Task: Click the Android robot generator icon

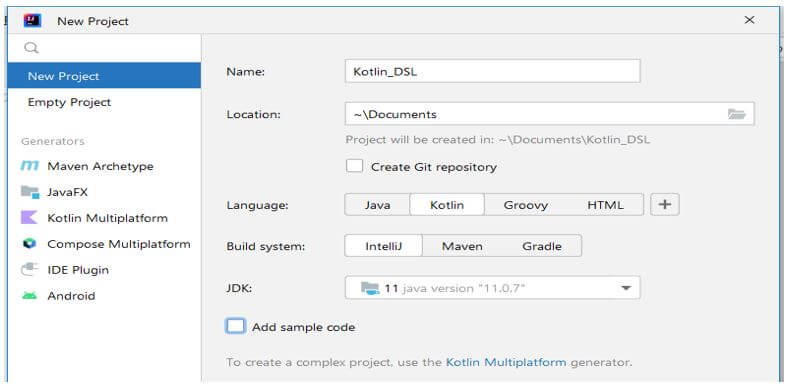Action: click(x=29, y=296)
